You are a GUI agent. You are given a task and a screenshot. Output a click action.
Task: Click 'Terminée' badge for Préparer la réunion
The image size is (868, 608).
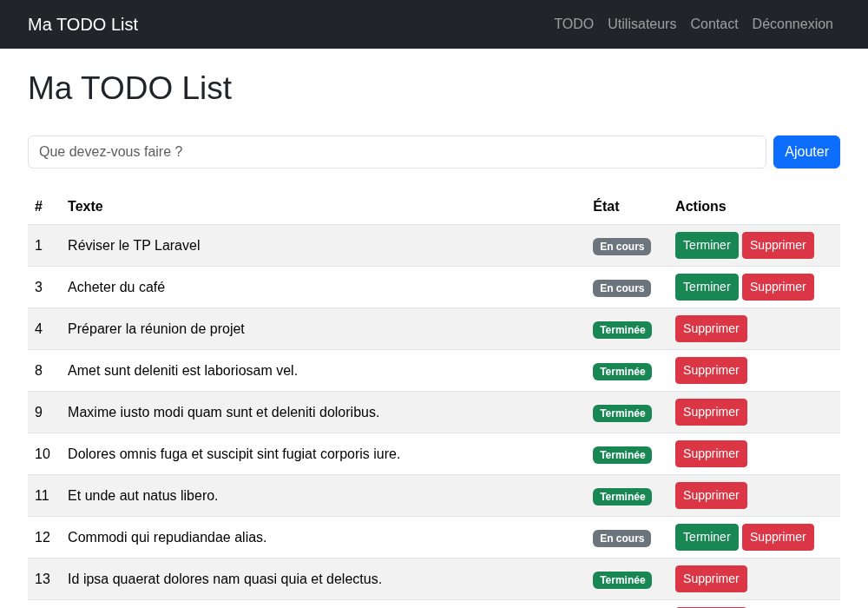(x=622, y=330)
